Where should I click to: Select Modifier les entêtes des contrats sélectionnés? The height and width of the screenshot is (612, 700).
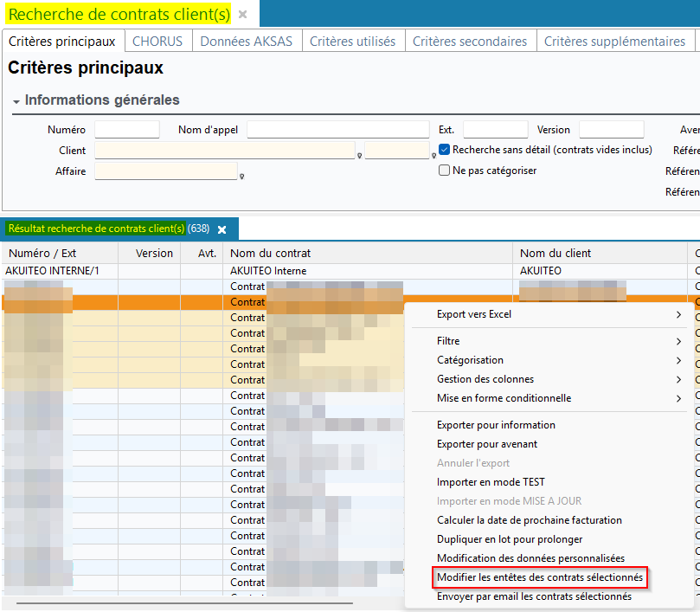point(539,577)
